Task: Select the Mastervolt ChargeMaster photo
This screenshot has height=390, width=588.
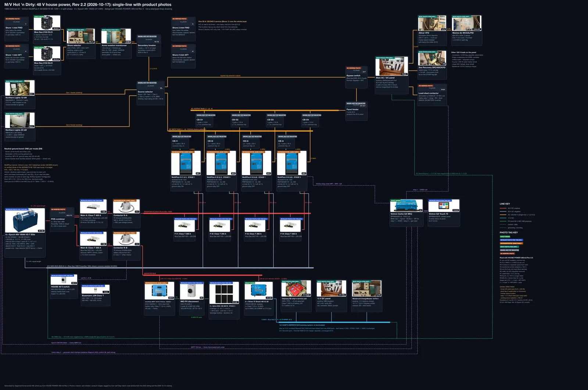Action: point(367,289)
